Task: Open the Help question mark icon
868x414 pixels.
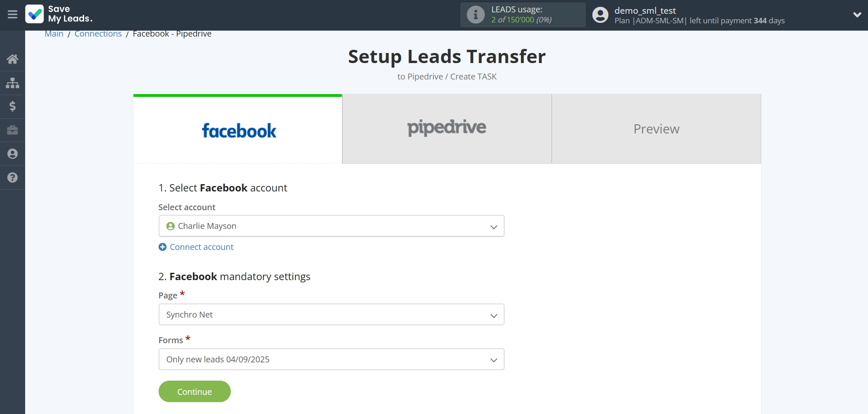Action: tap(12, 178)
